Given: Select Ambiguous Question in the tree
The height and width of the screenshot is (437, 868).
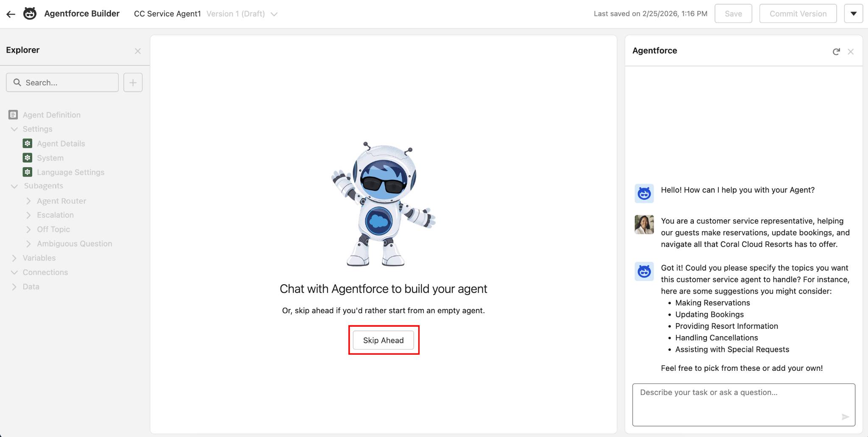Looking at the screenshot, I should tap(75, 244).
